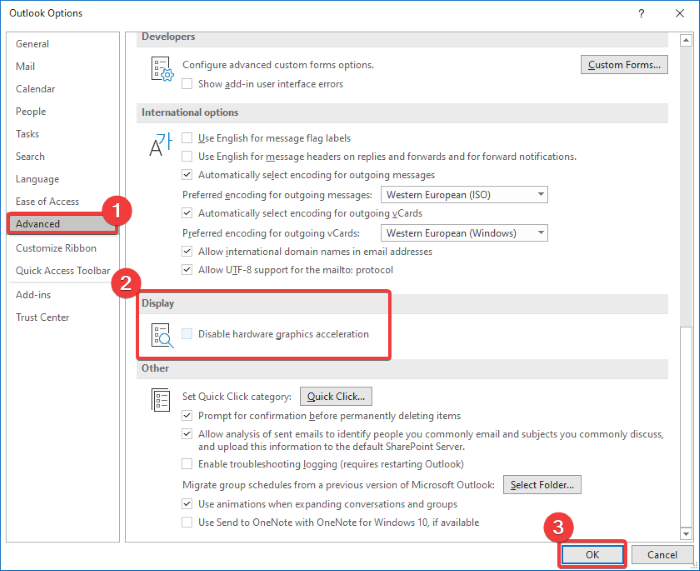
Task: Toggle Prompt for confirmation before deleting
Action: pyautogui.click(x=187, y=416)
